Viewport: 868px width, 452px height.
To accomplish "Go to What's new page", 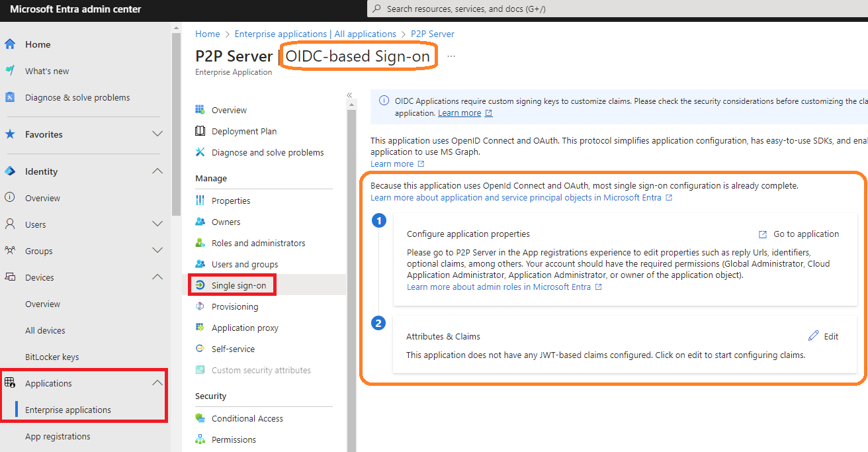I will pyautogui.click(x=46, y=71).
